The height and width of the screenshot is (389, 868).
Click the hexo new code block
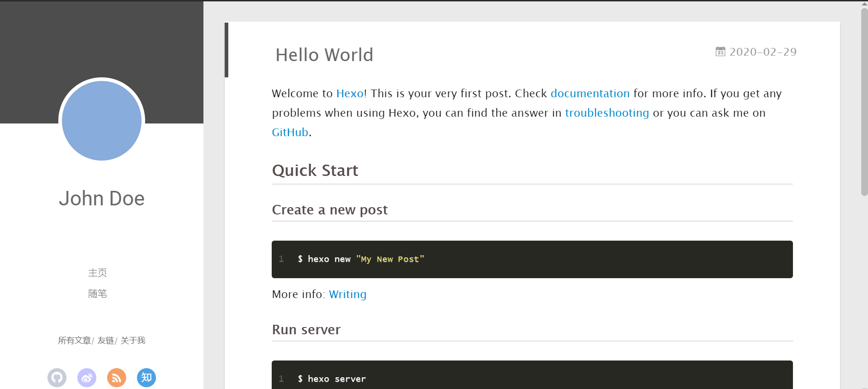(x=532, y=259)
